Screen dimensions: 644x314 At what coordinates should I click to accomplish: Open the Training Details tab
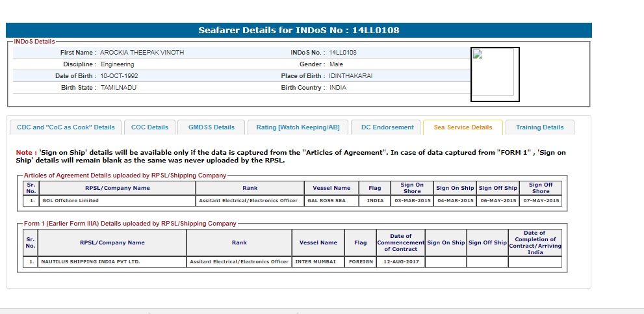pyautogui.click(x=539, y=127)
